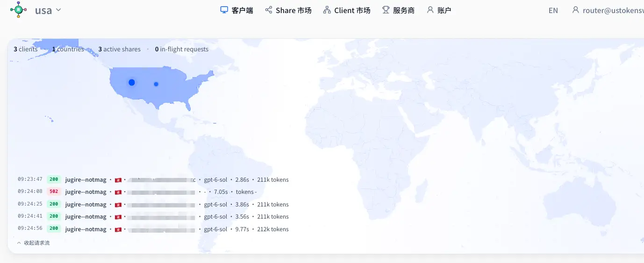Click timestamp 09:23:47

30,179
